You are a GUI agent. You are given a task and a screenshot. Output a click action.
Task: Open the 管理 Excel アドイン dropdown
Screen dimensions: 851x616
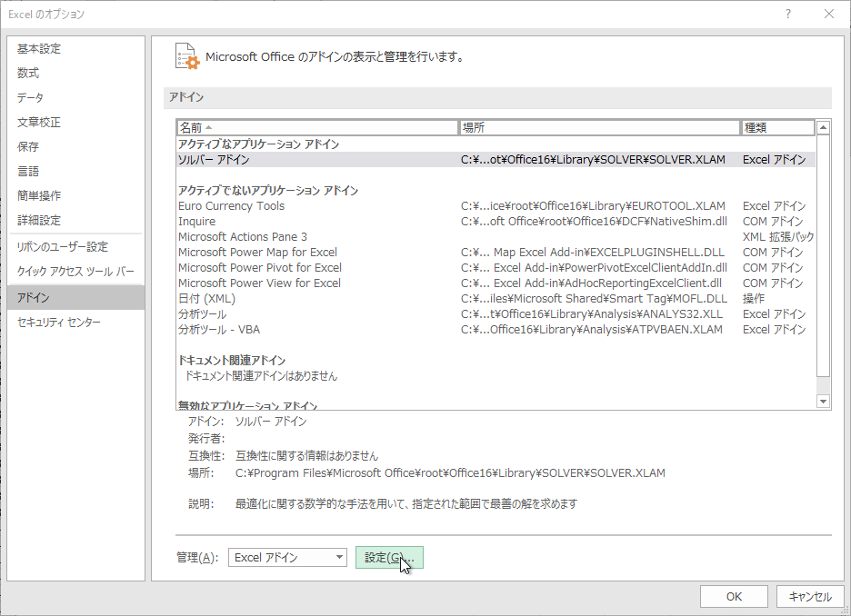click(287, 558)
